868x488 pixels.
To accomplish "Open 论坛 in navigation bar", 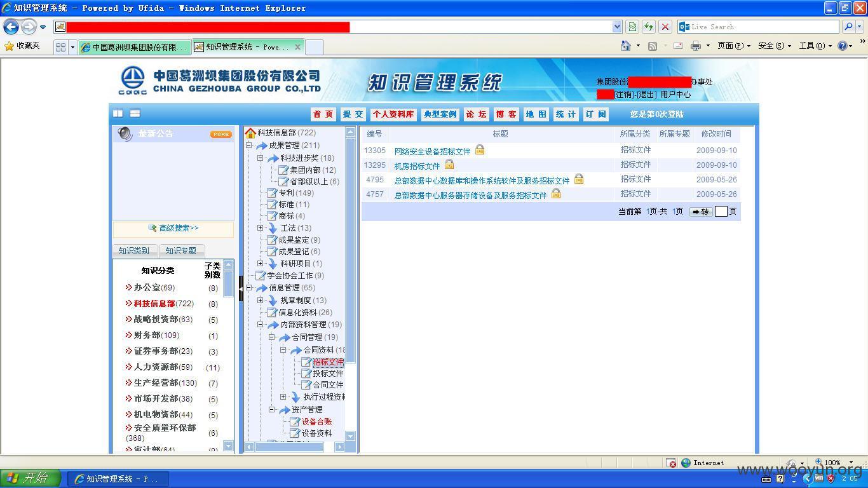I will point(476,114).
